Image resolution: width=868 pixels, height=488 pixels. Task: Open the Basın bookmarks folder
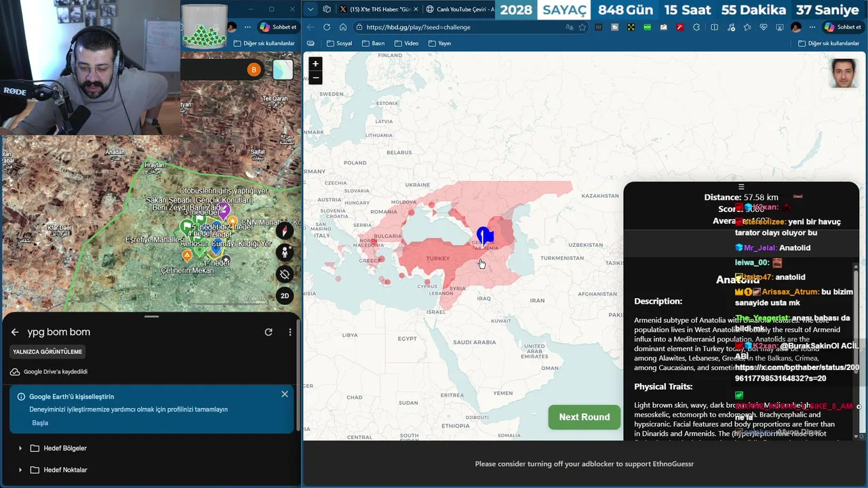click(373, 43)
